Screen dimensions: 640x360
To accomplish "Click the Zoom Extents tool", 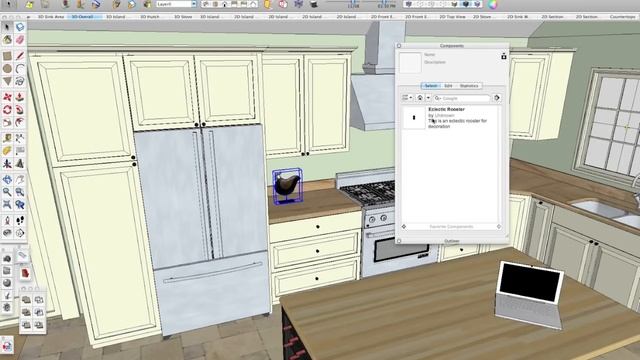I will pos(7,204).
